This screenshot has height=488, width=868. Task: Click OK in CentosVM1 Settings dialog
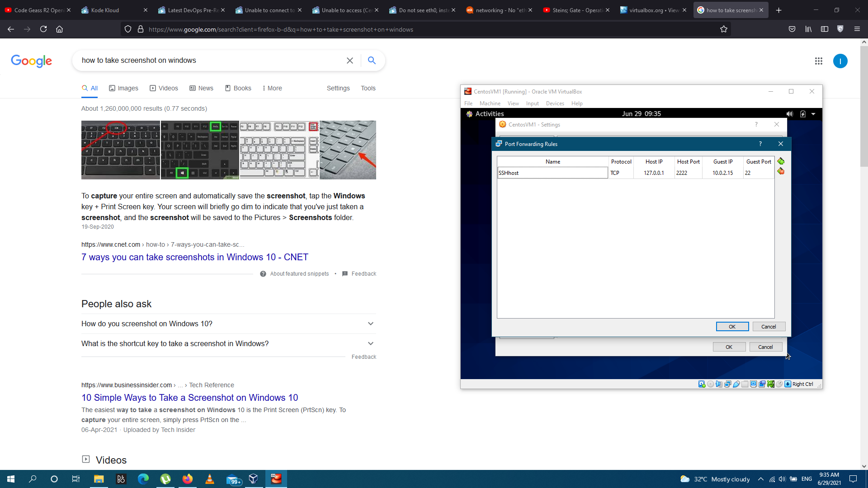coord(729,347)
